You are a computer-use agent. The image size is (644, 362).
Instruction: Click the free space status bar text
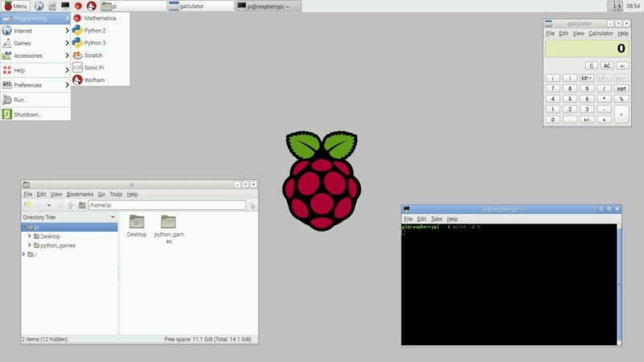pyautogui.click(x=208, y=339)
